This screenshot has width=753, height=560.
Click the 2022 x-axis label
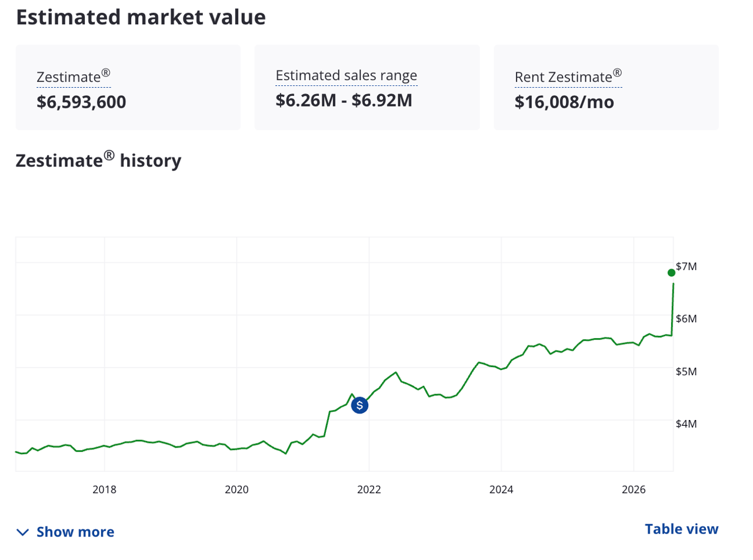pyautogui.click(x=369, y=489)
